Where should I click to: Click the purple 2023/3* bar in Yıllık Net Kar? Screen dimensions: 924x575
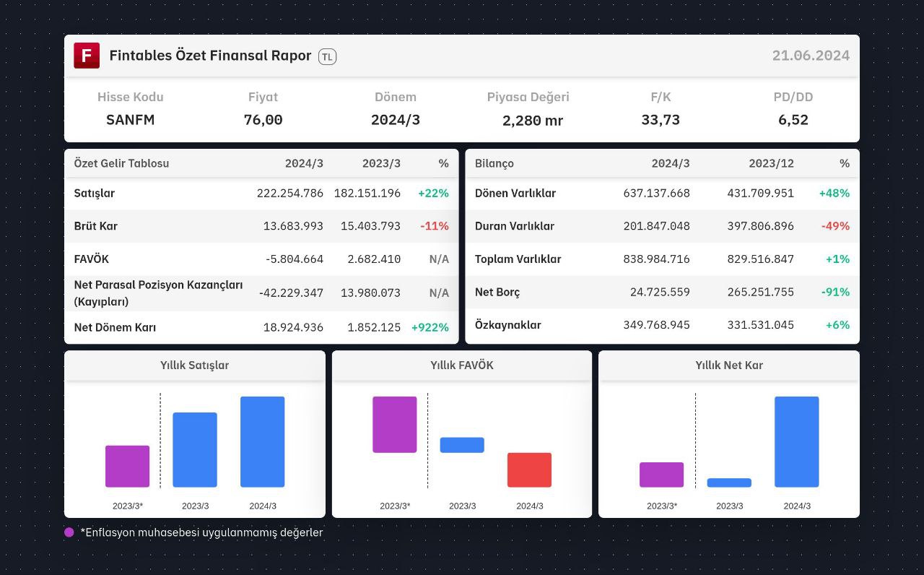pyautogui.click(x=661, y=475)
